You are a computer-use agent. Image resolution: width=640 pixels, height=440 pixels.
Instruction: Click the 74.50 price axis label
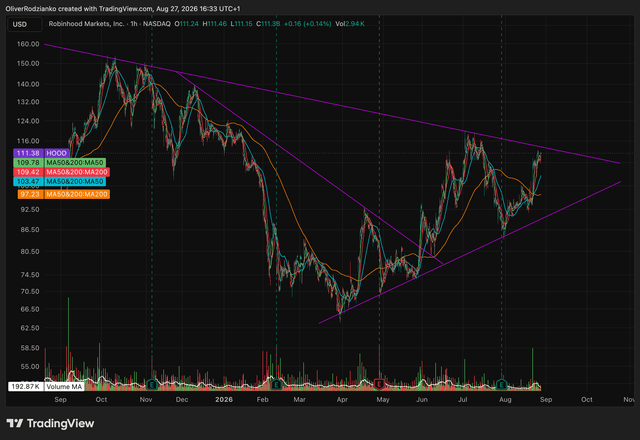pyautogui.click(x=30, y=275)
